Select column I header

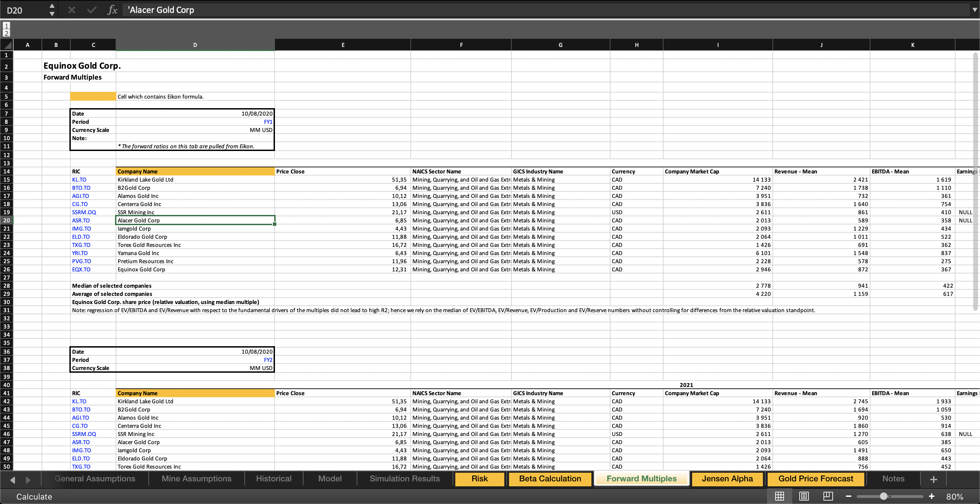point(718,45)
